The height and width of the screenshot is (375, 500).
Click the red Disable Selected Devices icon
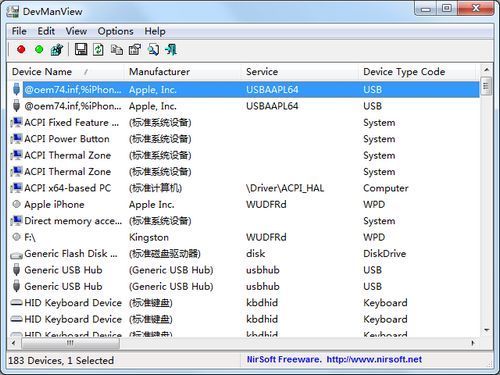point(21,50)
